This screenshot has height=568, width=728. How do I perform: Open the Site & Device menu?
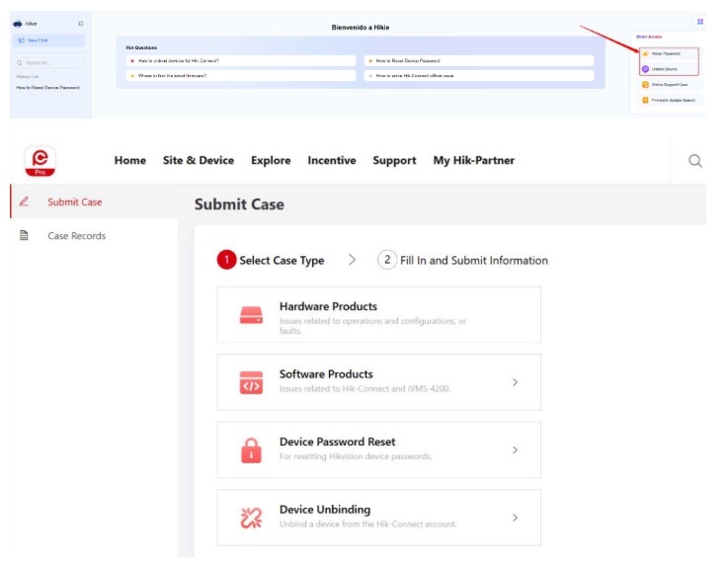tap(201, 162)
